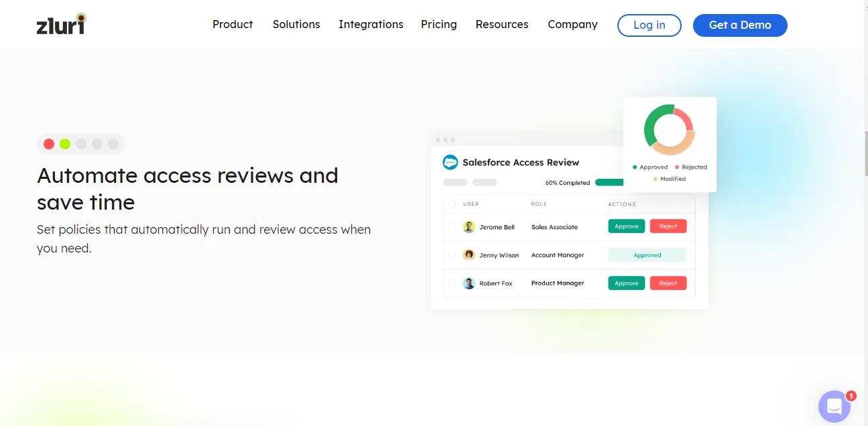
Task: Select the red first carousel dot
Action: point(49,144)
